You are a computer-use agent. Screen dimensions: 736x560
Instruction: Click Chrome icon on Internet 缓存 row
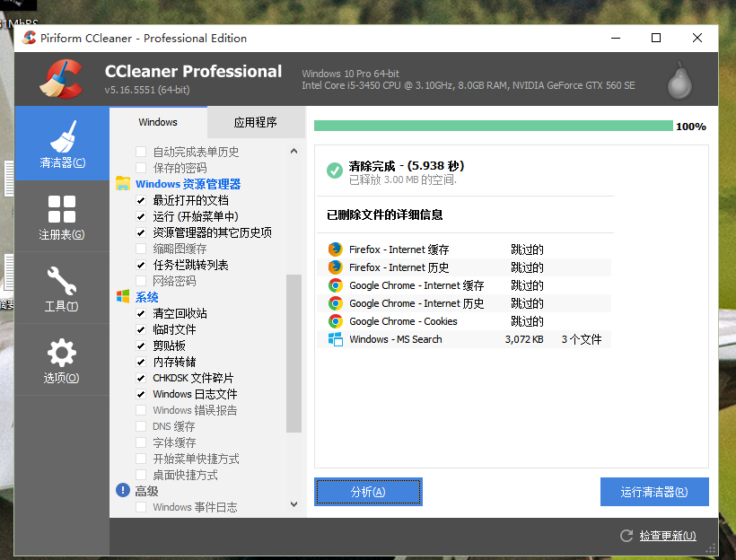335,285
